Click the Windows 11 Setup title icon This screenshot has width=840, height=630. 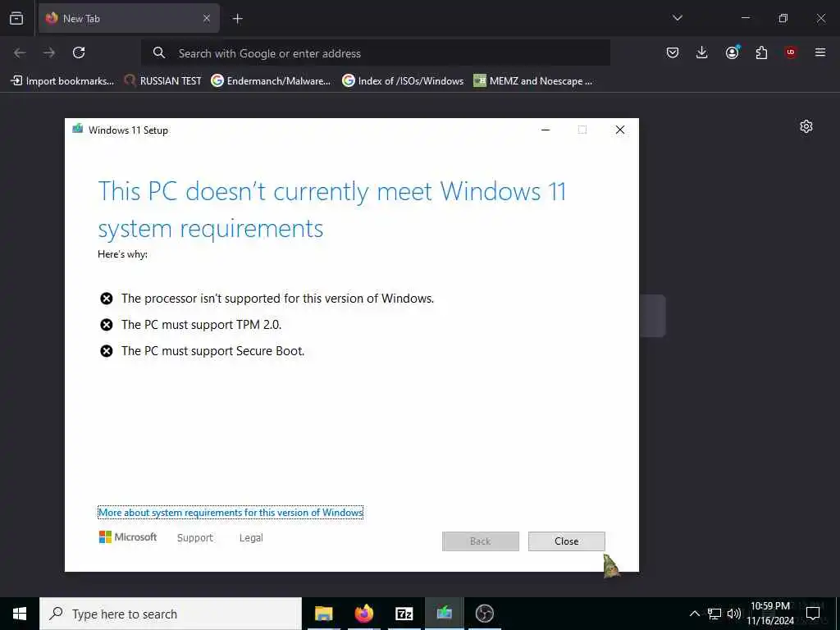tap(78, 129)
